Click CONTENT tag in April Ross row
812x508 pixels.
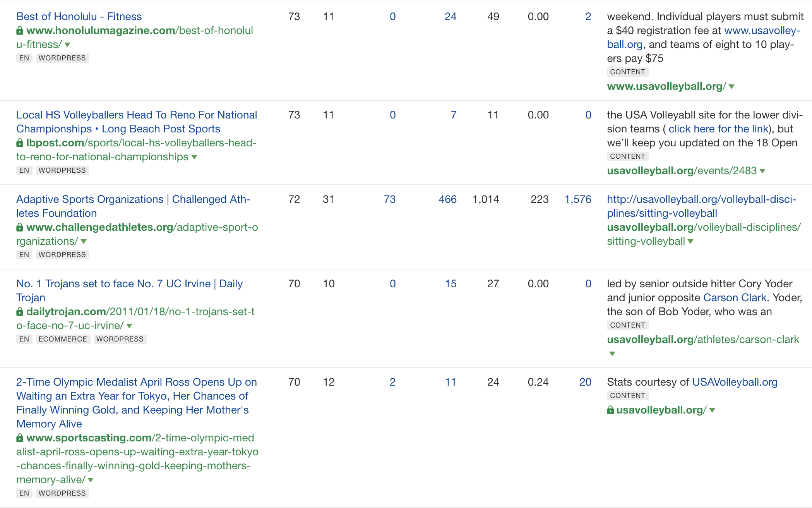point(628,396)
